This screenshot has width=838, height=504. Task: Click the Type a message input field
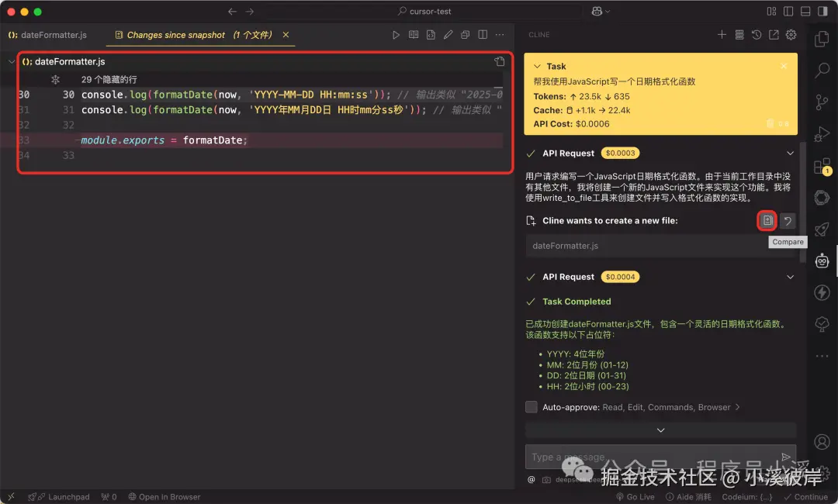pos(652,457)
